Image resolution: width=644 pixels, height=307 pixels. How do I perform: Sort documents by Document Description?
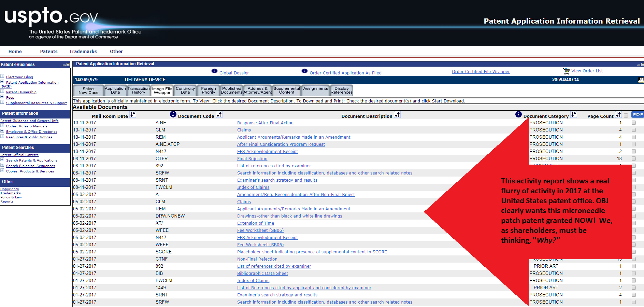397,115
